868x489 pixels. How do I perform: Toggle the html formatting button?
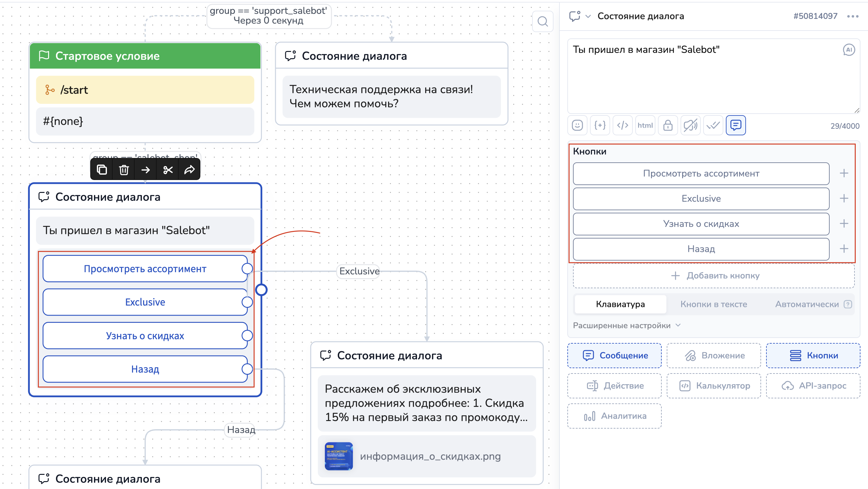645,126
